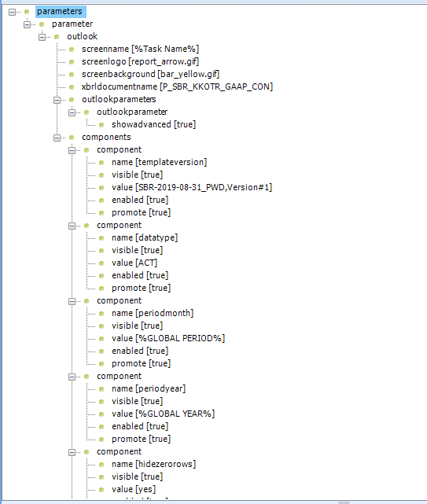Select the value [%GLOBAL PERIOD%] item
This screenshot has height=504, width=427.
point(168,338)
